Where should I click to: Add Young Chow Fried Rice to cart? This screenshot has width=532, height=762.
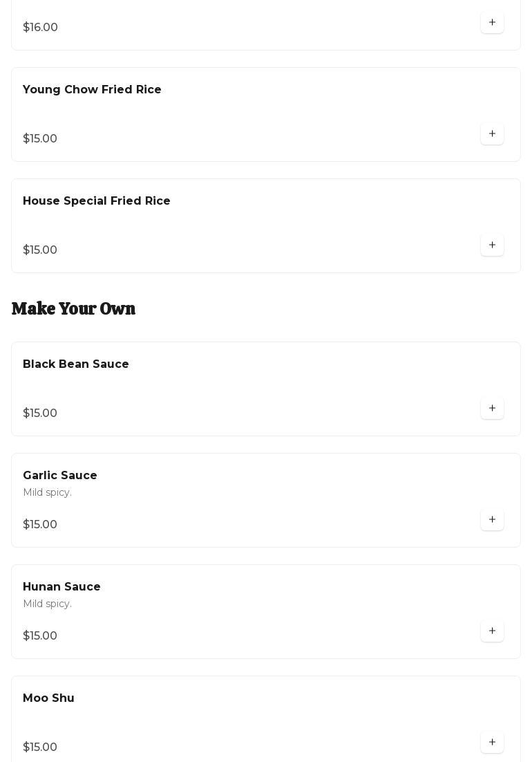(x=492, y=134)
